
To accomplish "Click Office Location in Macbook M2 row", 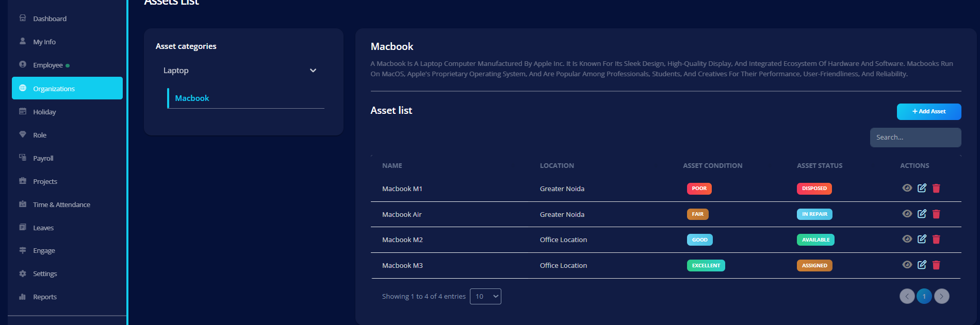I will 563,240.
